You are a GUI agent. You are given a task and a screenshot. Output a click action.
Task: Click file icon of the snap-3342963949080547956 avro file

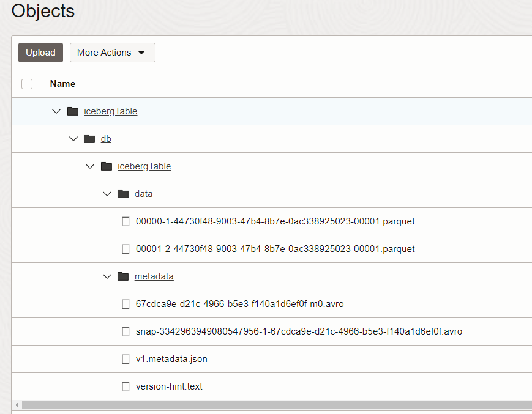126,331
